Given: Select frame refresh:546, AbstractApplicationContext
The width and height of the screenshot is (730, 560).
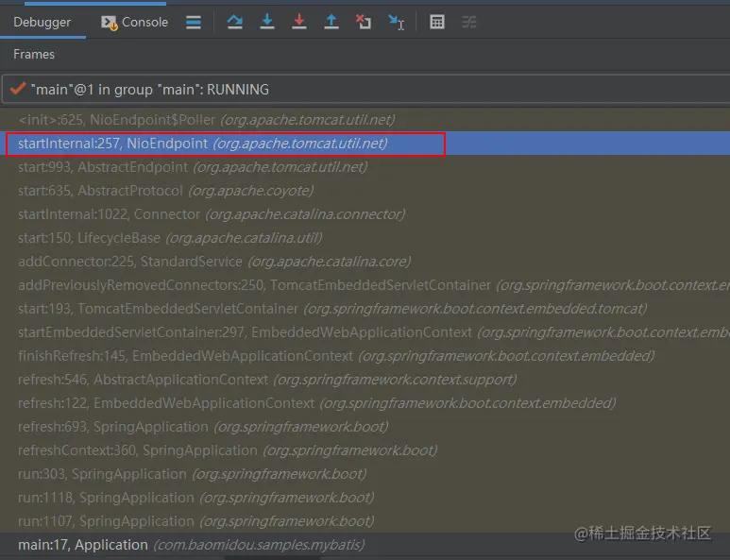Looking at the screenshot, I should click(x=365, y=380).
